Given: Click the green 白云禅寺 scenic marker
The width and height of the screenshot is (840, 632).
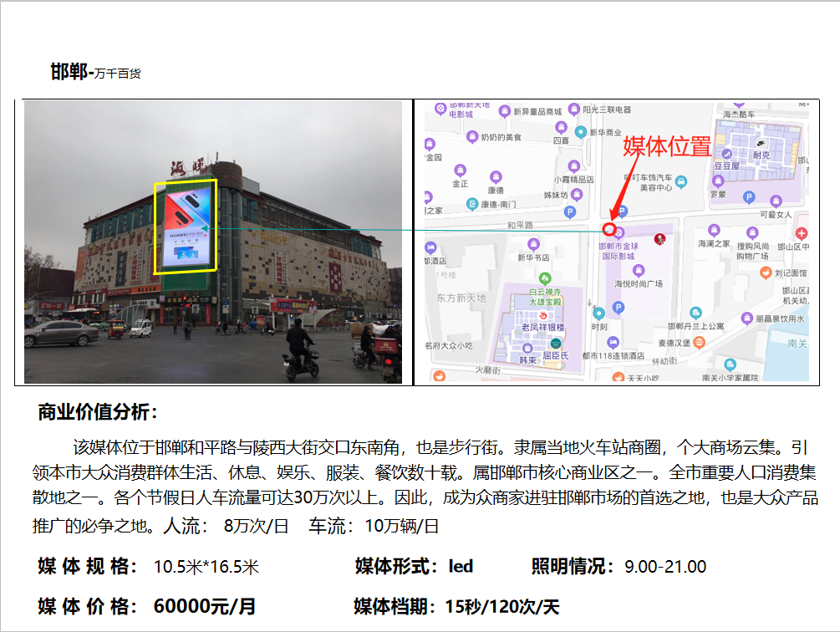Looking at the screenshot, I should (x=545, y=278).
